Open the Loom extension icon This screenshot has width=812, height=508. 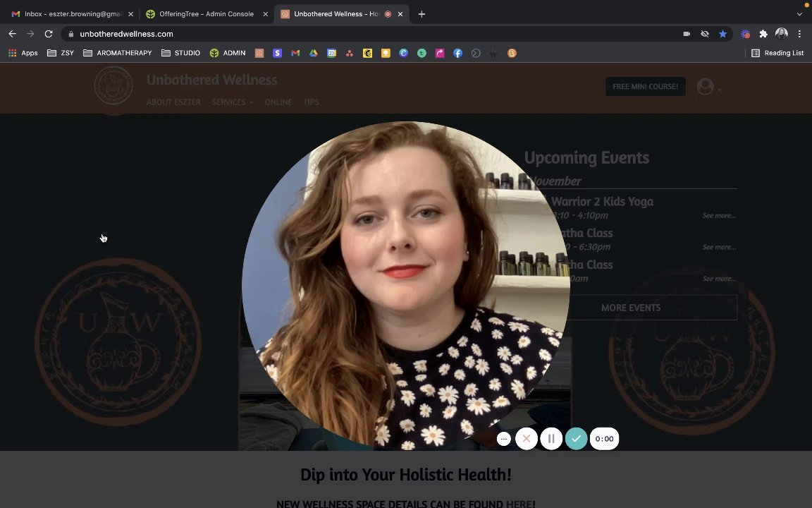[x=745, y=34]
